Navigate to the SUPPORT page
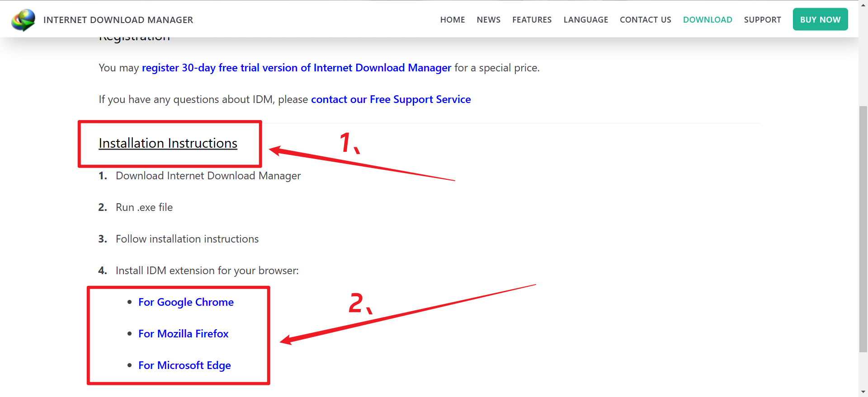 point(762,20)
